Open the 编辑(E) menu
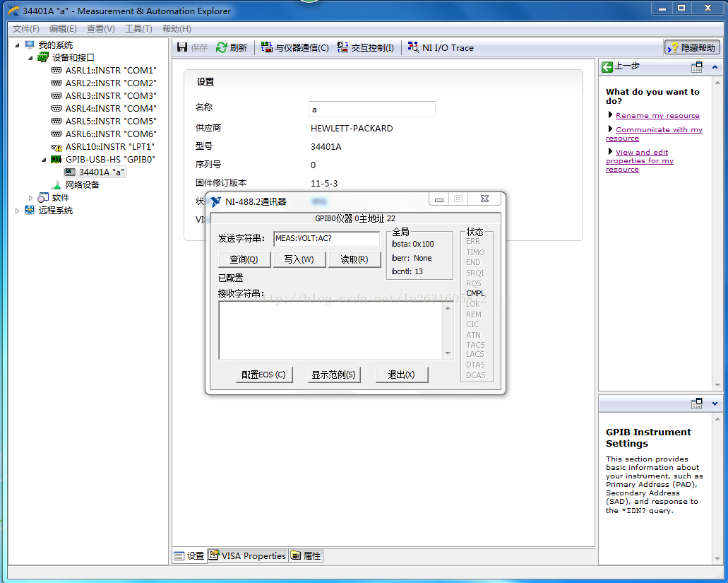 pyautogui.click(x=63, y=29)
